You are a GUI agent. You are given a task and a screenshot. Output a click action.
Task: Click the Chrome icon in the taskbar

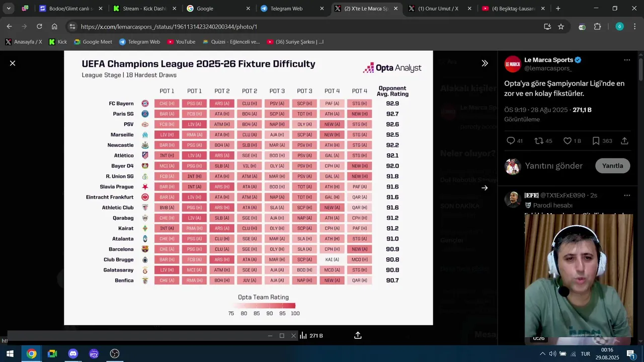pos(31,353)
